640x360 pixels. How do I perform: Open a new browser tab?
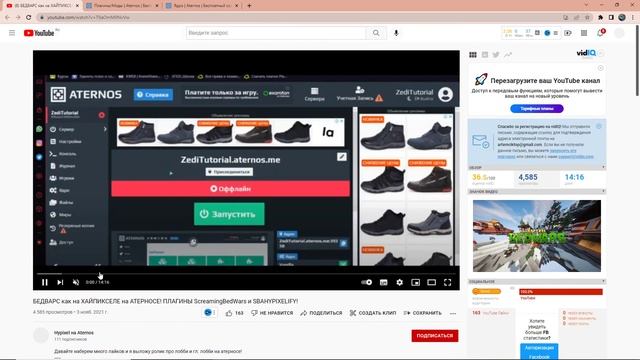(249, 6)
